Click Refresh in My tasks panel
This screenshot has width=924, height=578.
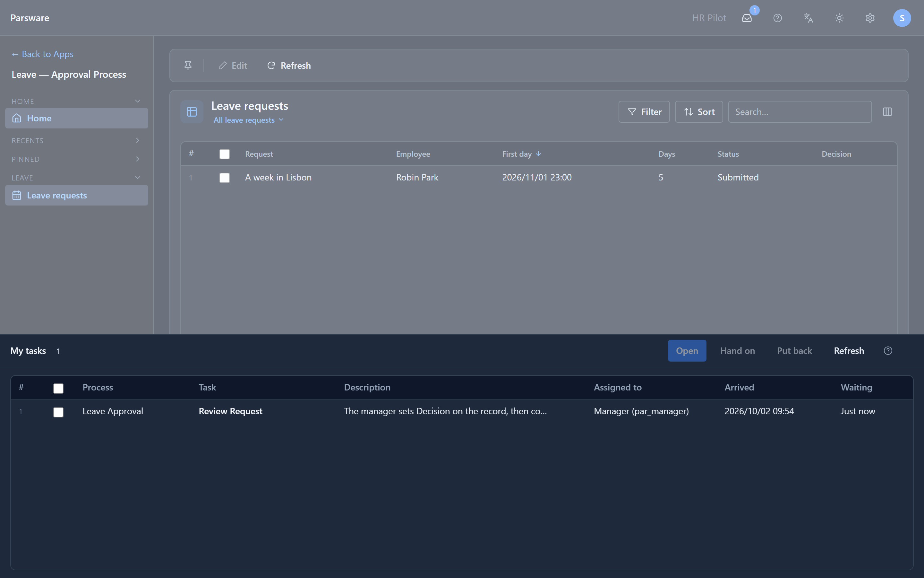point(849,351)
